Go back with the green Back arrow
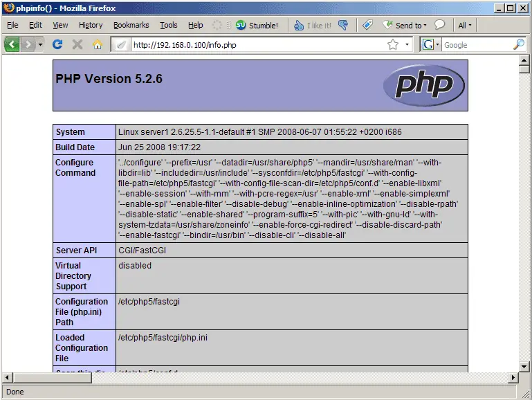Image resolution: width=532 pixels, height=400 pixels. pos(12,44)
